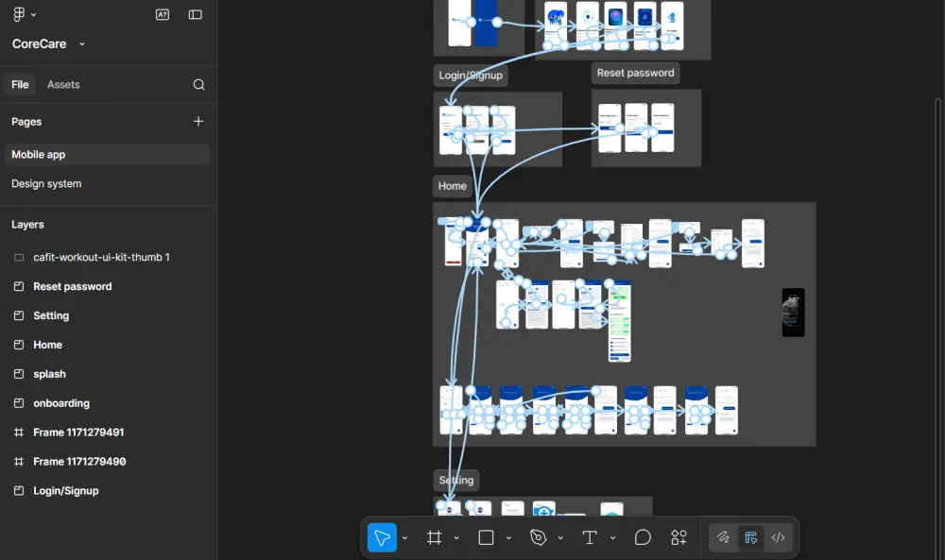Toggle Dev Mode code icon
Screen dimensions: 945x560
click(x=778, y=537)
